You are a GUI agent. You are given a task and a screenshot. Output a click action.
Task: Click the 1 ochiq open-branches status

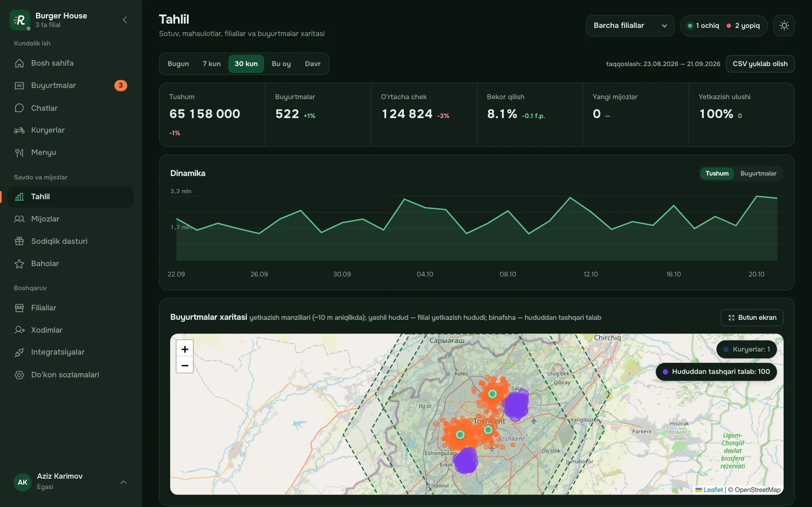pos(703,26)
